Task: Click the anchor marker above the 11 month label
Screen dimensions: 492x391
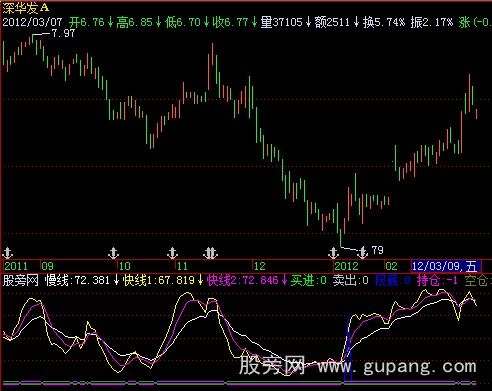Action: click(x=172, y=253)
